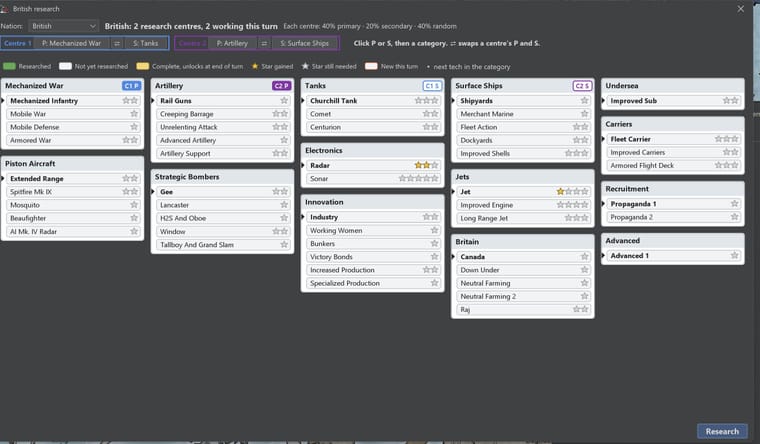Open the Nation dropdown showing British
The width and height of the screenshot is (760, 444).
pos(63,26)
